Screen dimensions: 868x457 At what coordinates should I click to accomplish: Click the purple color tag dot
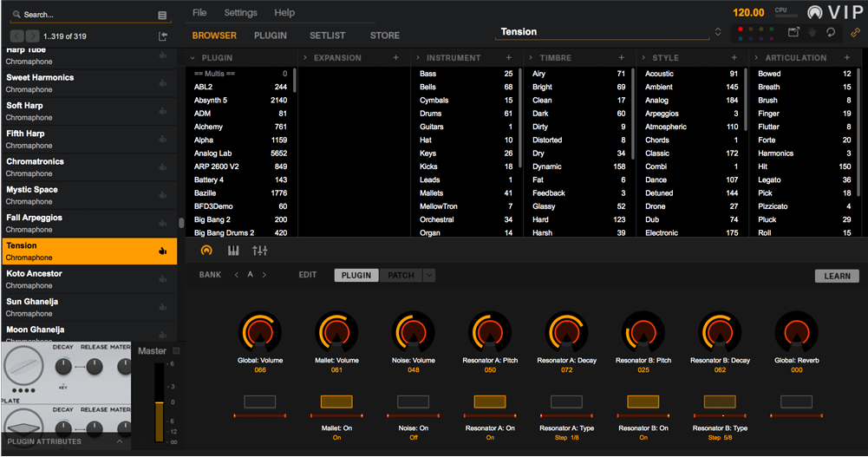click(761, 39)
